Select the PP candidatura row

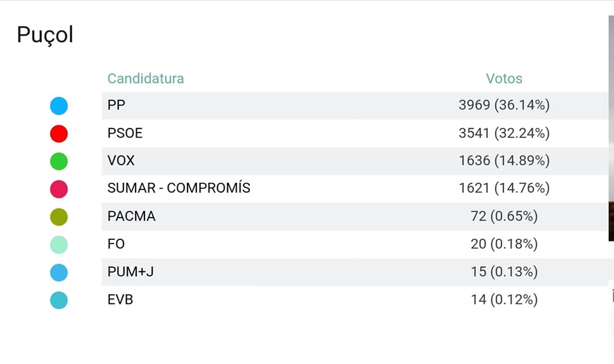pyautogui.click(x=355, y=106)
